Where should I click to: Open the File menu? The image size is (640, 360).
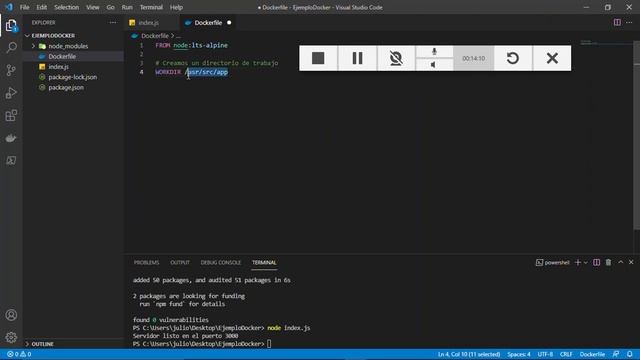(24, 7)
